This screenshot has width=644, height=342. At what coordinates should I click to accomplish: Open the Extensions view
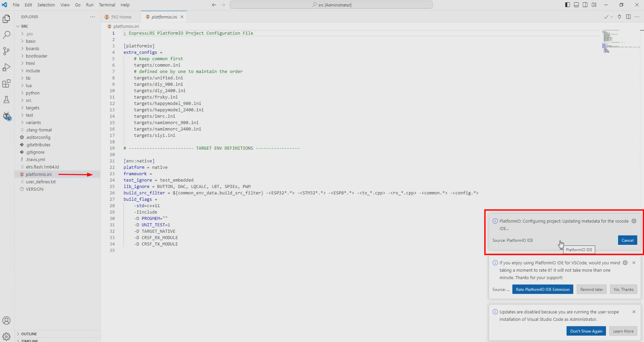click(x=6, y=83)
